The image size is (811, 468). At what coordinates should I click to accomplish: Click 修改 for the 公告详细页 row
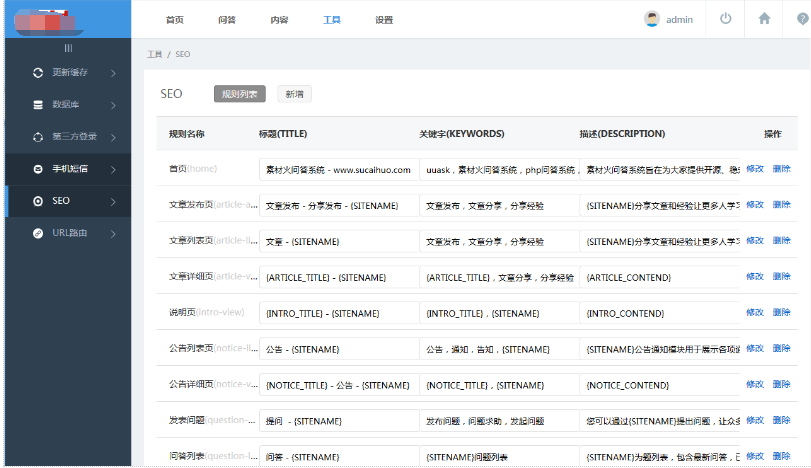pyautogui.click(x=755, y=384)
